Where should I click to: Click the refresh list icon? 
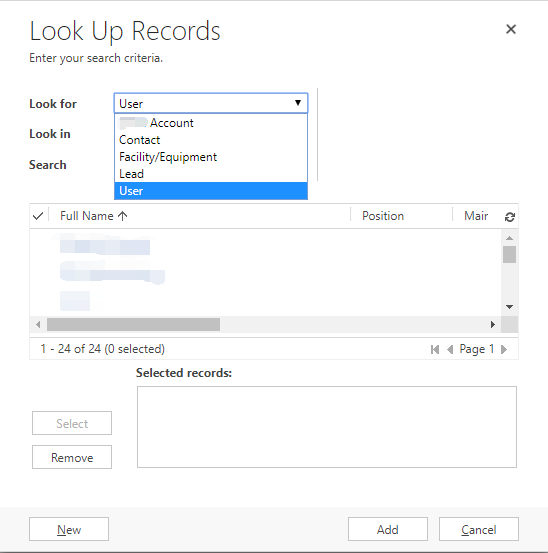510,217
